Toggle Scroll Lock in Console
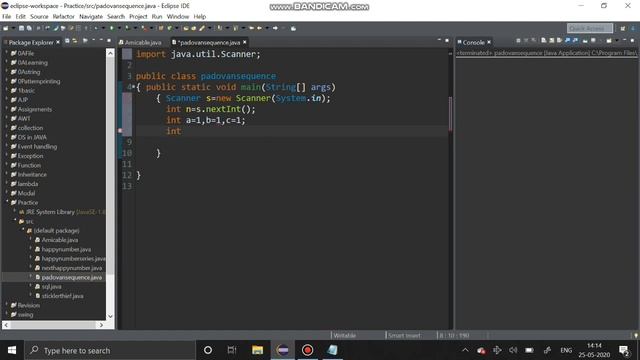640x360 pixels. tap(551, 40)
